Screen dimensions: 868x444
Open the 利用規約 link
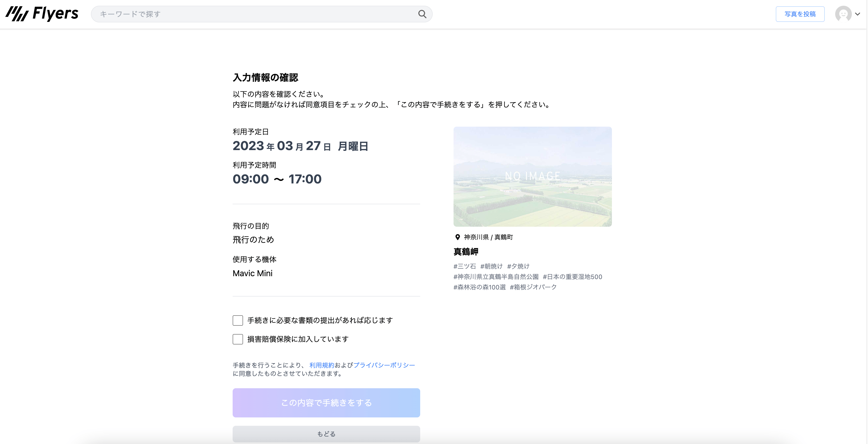[x=321, y=365]
